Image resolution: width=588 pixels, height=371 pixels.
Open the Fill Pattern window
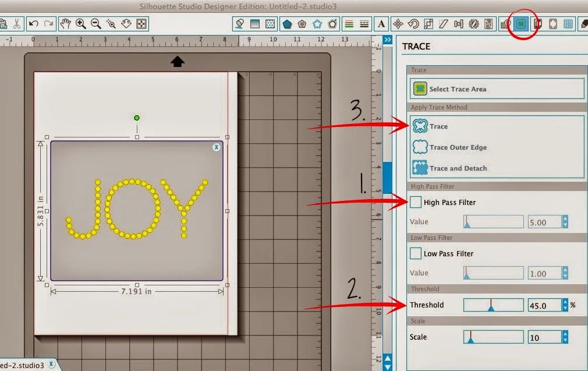[x=270, y=24]
